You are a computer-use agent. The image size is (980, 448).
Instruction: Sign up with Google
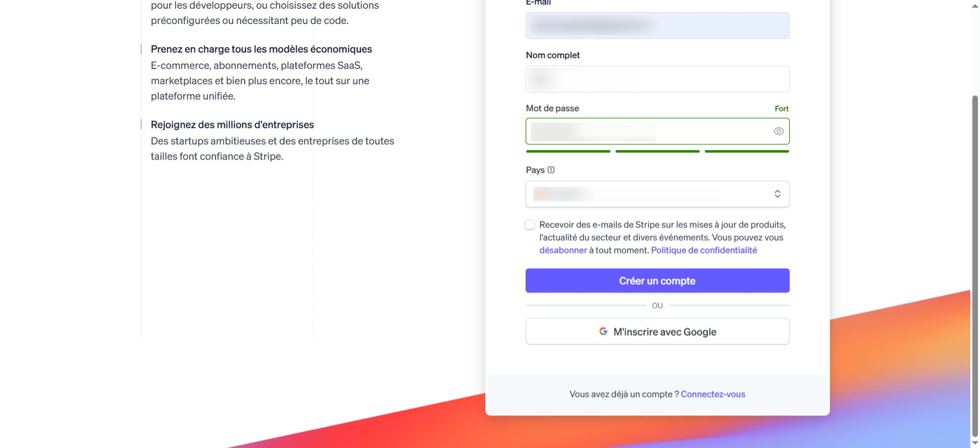(x=657, y=331)
